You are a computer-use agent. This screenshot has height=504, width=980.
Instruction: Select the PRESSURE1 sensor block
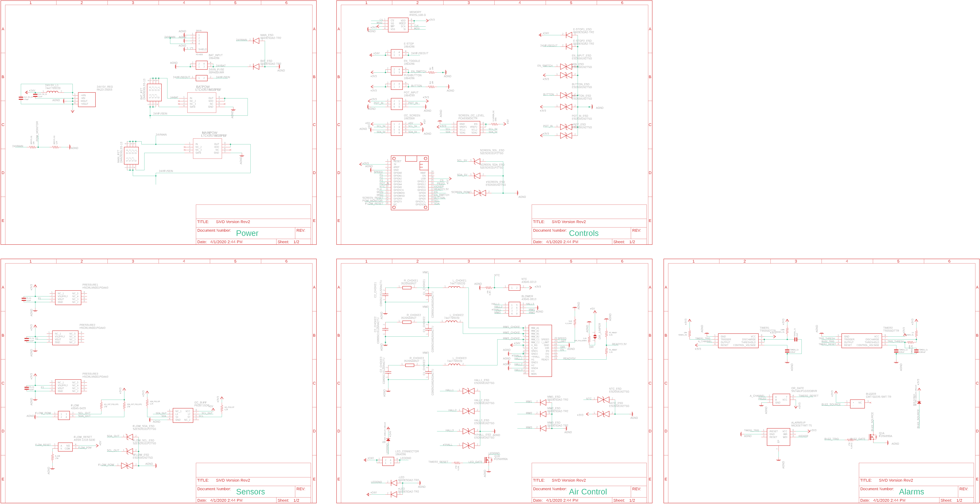pos(68,298)
